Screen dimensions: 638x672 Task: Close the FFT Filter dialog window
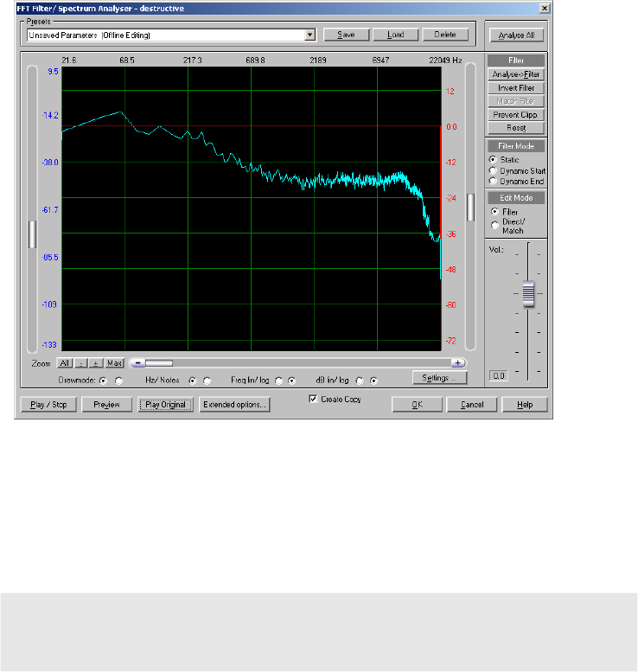[545, 8]
